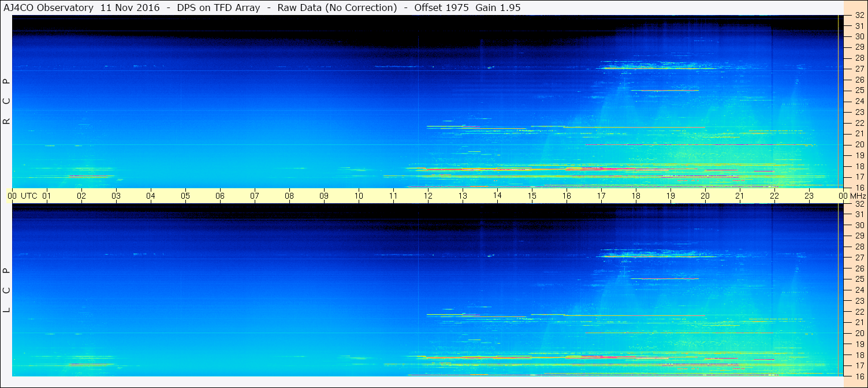Screen dimensions: 868x388
Task: Select the 12 hour mark on time axis
Action: point(428,196)
